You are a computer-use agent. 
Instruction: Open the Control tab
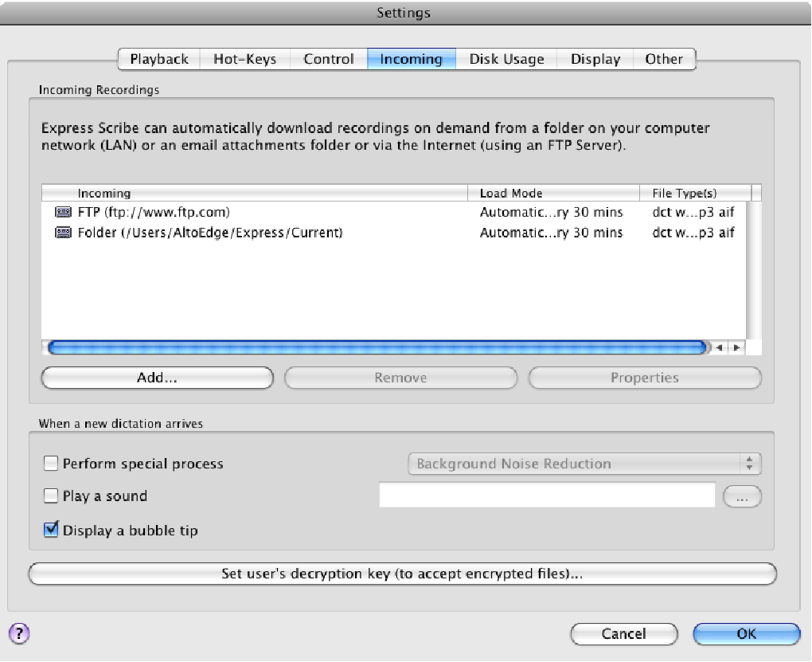coord(329,59)
